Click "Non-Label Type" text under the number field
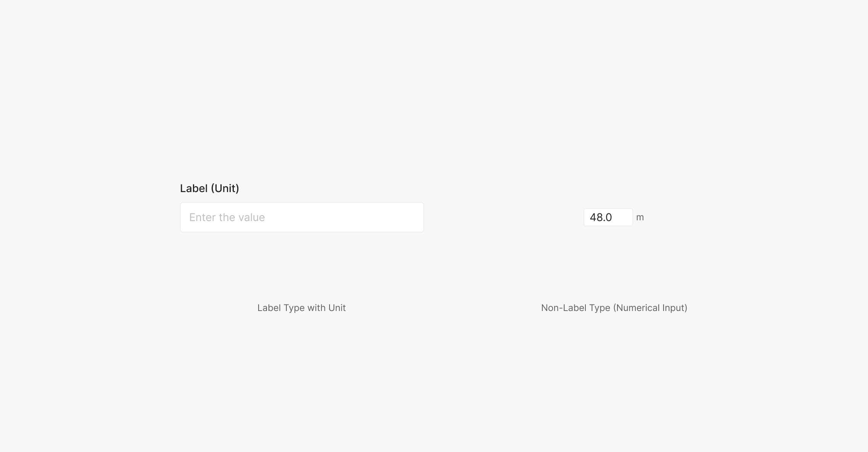Screen dimensions: 868x452 575,308
